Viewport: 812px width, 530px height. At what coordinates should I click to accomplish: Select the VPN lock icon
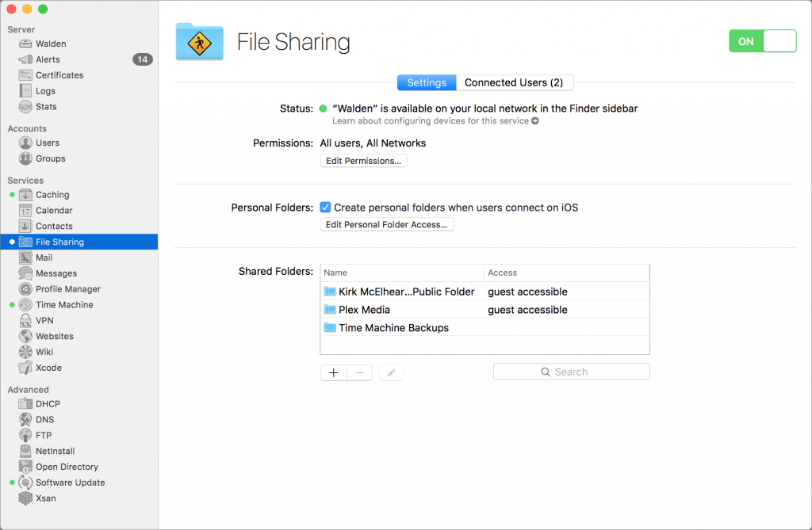pyautogui.click(x=25, y=320)
